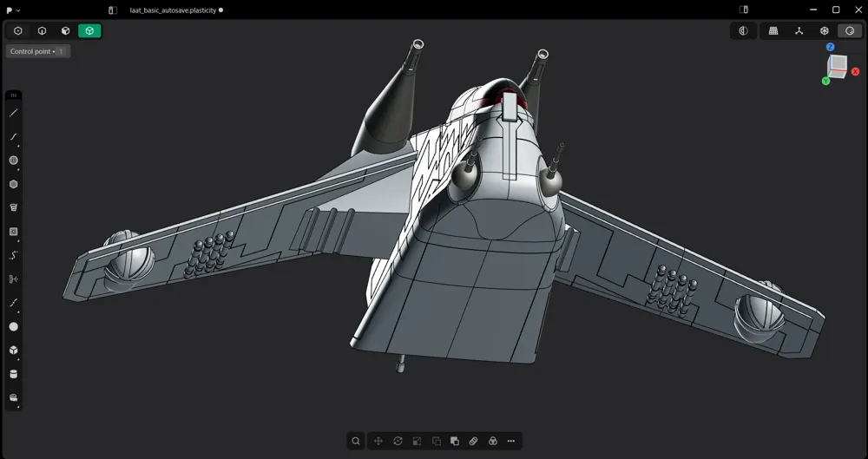Select the laat_basic_autosave.plasticity file tab
This screenshot has width=868, height=459.
point(173,10)
